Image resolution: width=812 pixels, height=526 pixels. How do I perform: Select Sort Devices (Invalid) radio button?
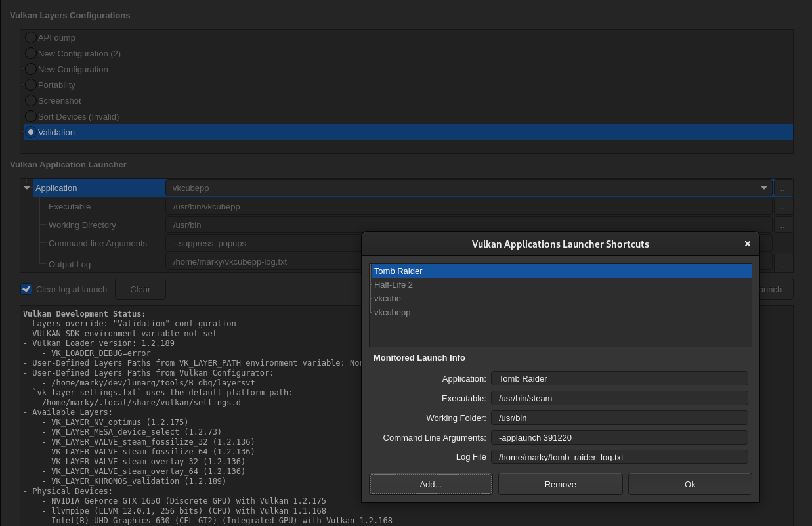31,116
